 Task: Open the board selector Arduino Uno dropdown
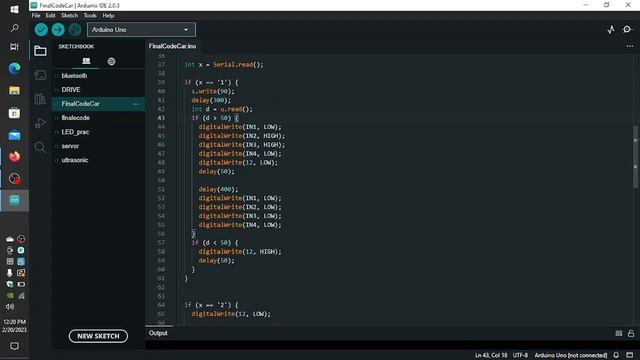(x=141, y=30)
